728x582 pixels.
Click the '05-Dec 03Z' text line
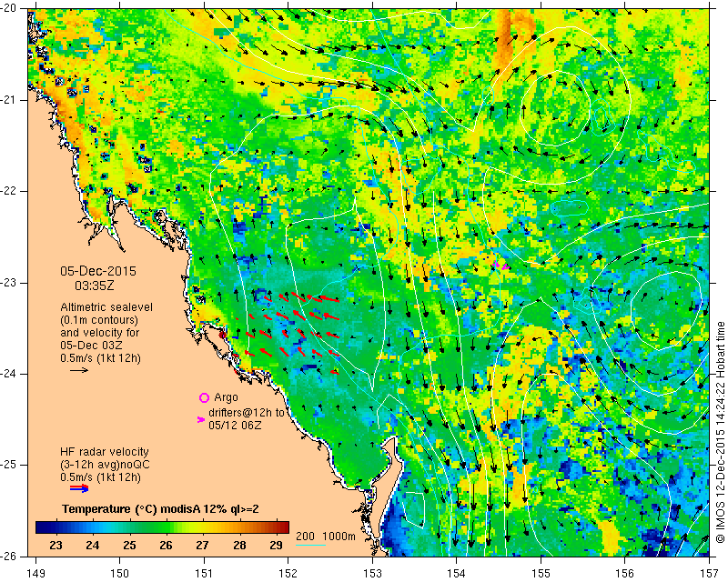pyautogui.click(x=91, y=346)
